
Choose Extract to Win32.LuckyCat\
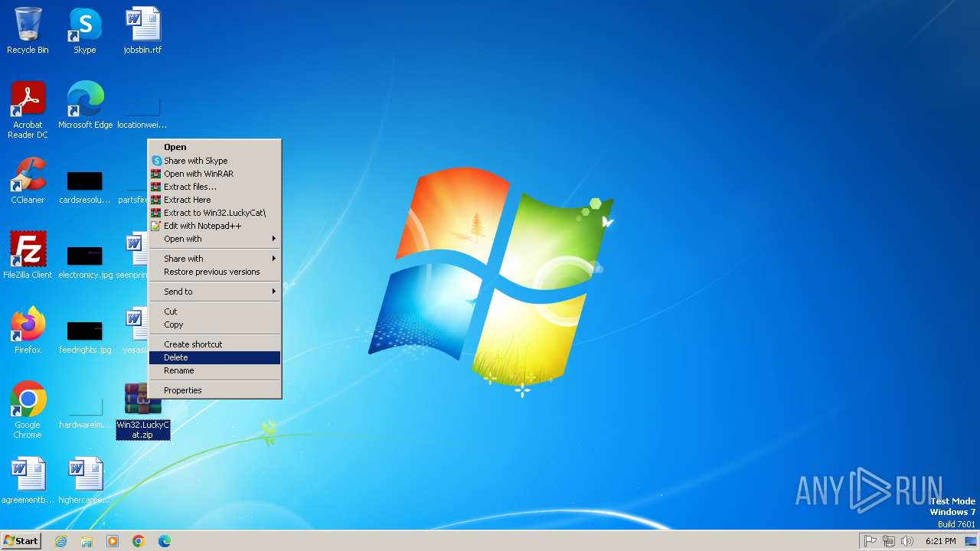(x=215, y=213)
